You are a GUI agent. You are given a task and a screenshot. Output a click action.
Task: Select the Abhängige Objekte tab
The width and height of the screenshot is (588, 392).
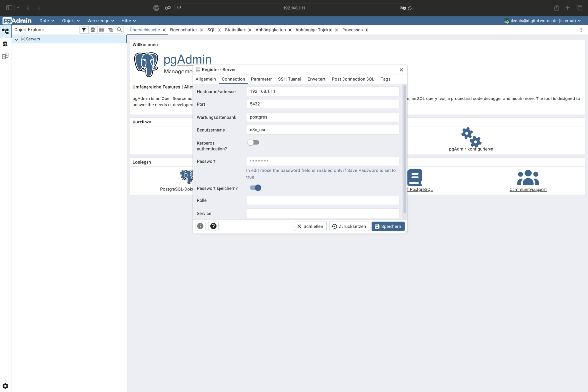click(314, 30)
